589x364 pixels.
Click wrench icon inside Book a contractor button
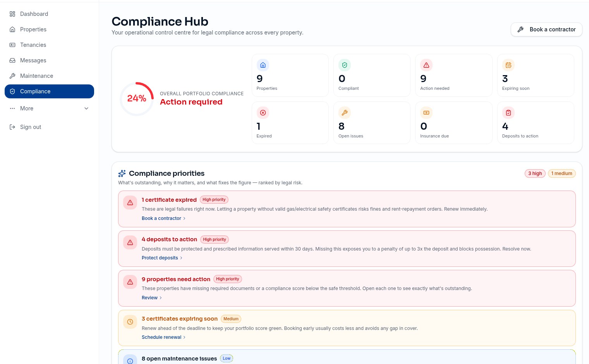coord(520,29)
